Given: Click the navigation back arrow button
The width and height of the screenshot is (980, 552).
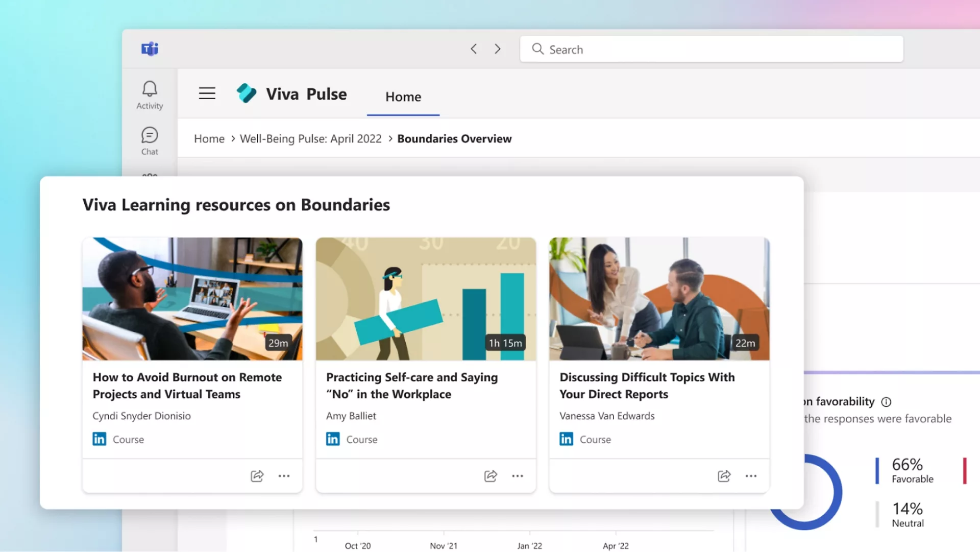Looking at the screenshot, I should coord(474,49).
